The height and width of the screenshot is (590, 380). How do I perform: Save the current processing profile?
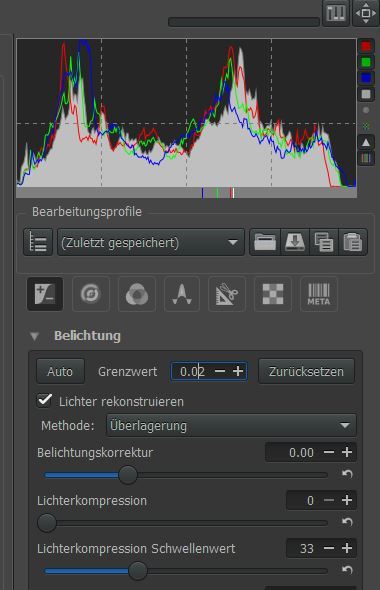pyautogui.click(x=295, y=242)
